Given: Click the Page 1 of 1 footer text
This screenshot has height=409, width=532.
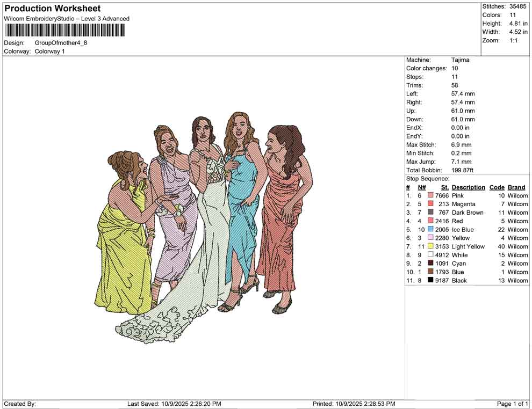Looking at the screenshot, I should (x=513, y=404).
